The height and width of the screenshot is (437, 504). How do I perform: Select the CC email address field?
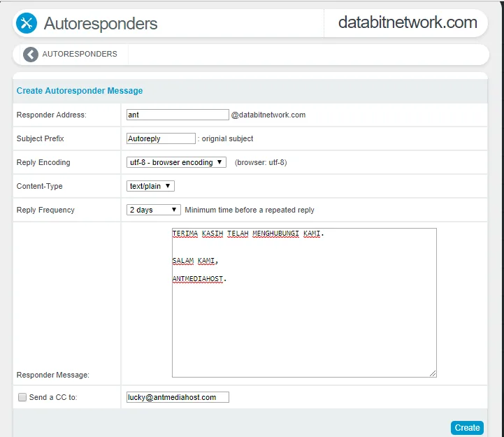pyautogui.click(x=178, y=397)
